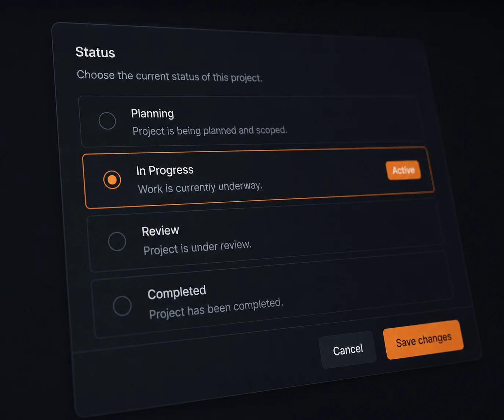Click the 'Choose the current status' subtitle
This screenshot has height=420, width=504.
[169, 76]
